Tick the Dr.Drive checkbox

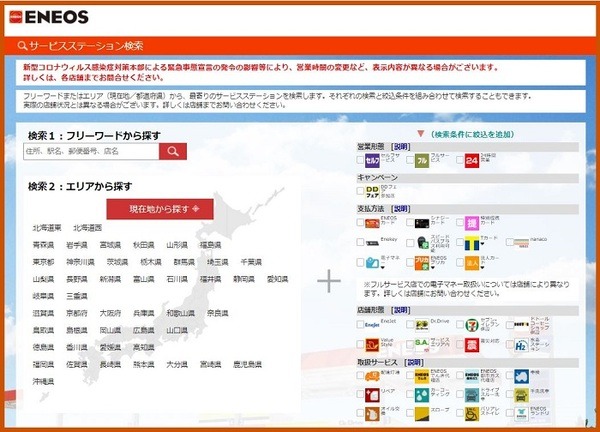[410, 324]
